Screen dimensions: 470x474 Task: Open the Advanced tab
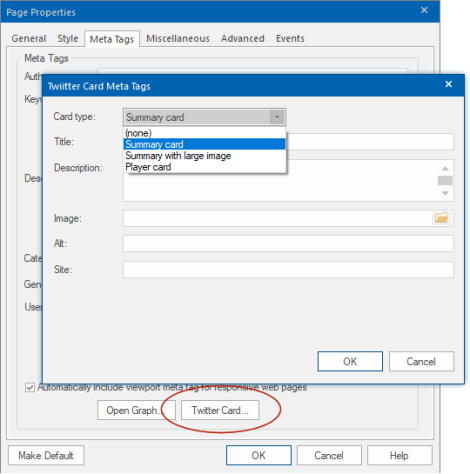point(243,38)
